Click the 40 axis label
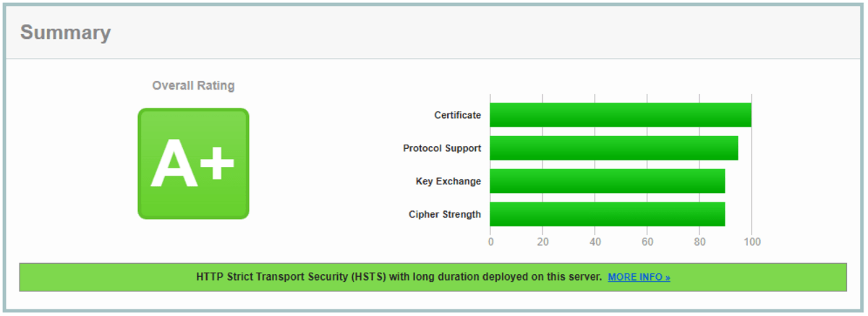 click(595, 242)
